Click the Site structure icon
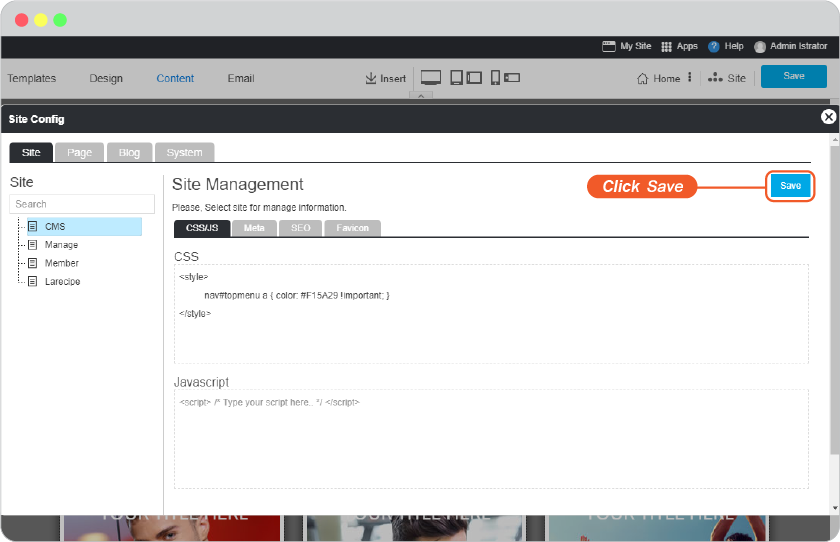Screen dimensions: 840x542 click(715, 78)
